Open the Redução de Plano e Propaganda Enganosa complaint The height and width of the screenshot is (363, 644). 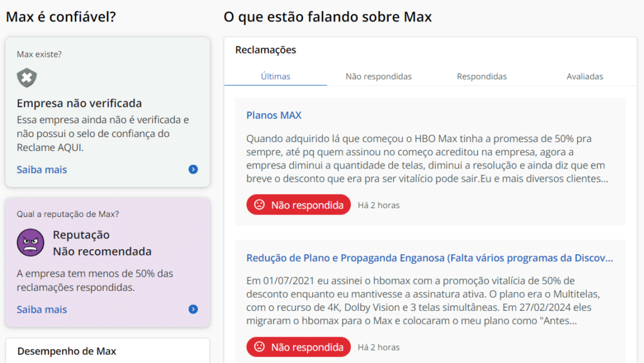click(430, 258)
